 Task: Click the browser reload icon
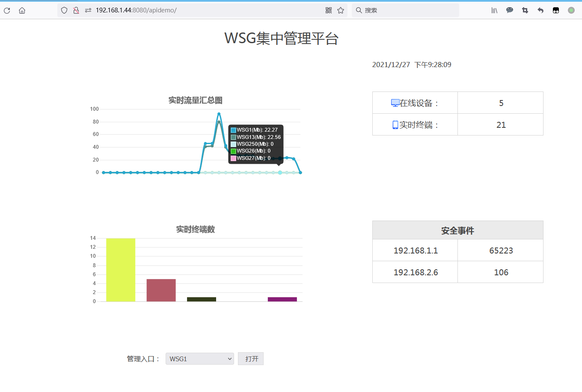[7, 10]
